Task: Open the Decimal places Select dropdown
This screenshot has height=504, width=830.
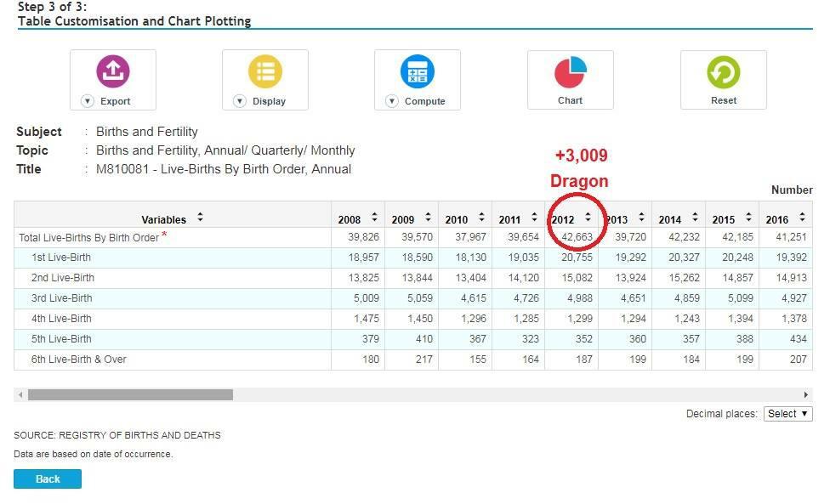Action: (787, 414)
